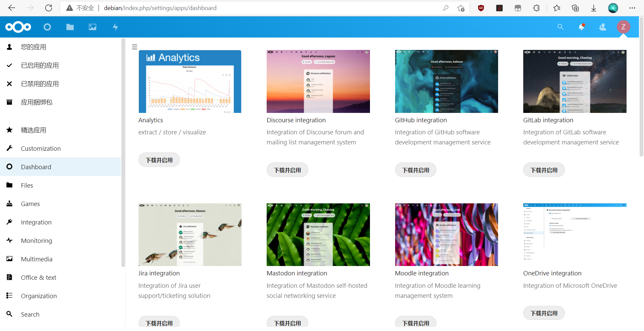Open the browser downloads icon

pyautogui.click(x=594, y=8)
